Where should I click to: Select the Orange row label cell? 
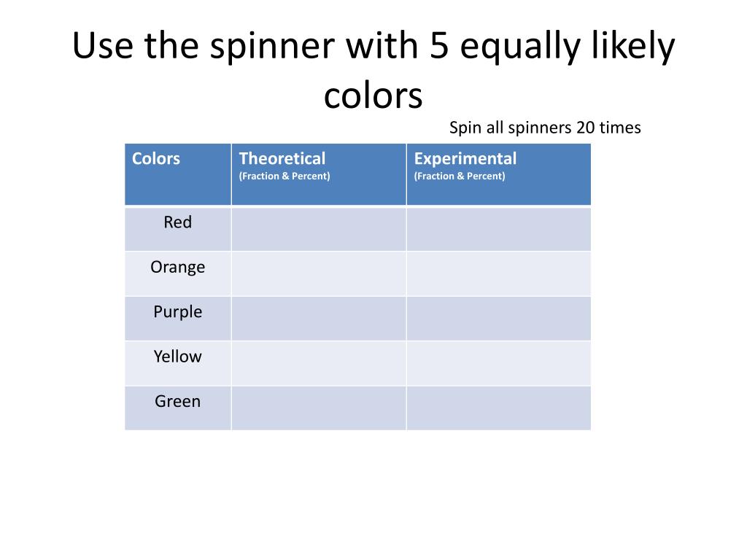point(178,274)
